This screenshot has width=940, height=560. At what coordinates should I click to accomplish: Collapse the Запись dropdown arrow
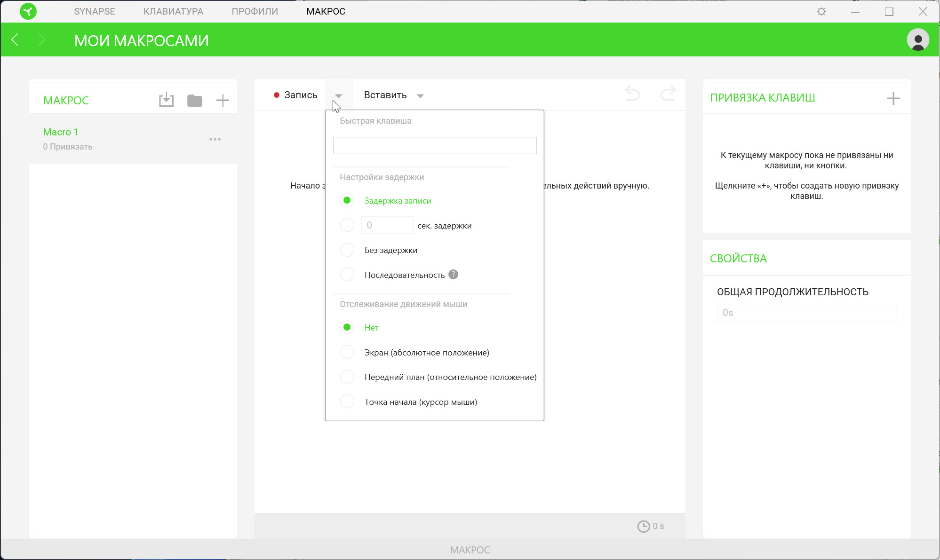point(338,96)
